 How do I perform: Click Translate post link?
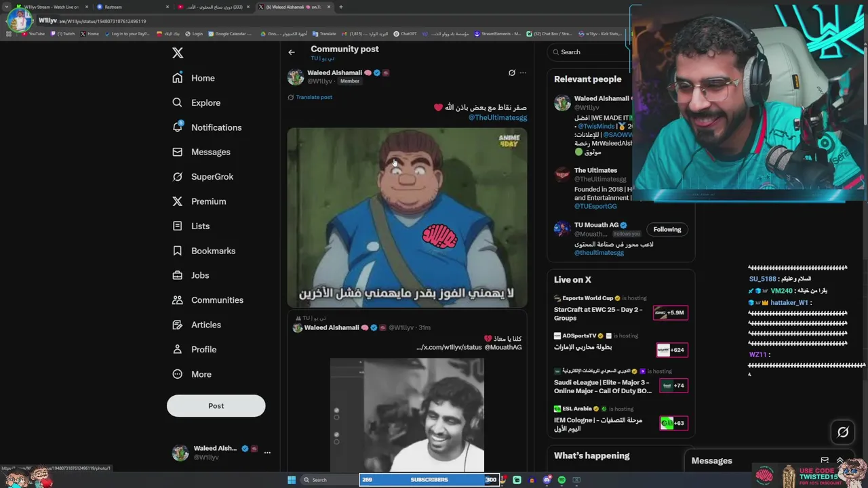coord(313,97)
